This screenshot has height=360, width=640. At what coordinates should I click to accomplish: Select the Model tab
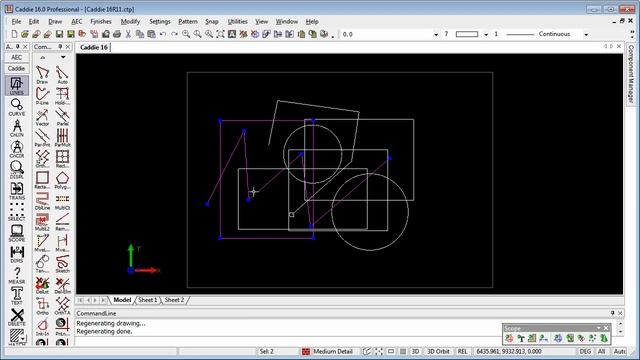tap(122, 300)
